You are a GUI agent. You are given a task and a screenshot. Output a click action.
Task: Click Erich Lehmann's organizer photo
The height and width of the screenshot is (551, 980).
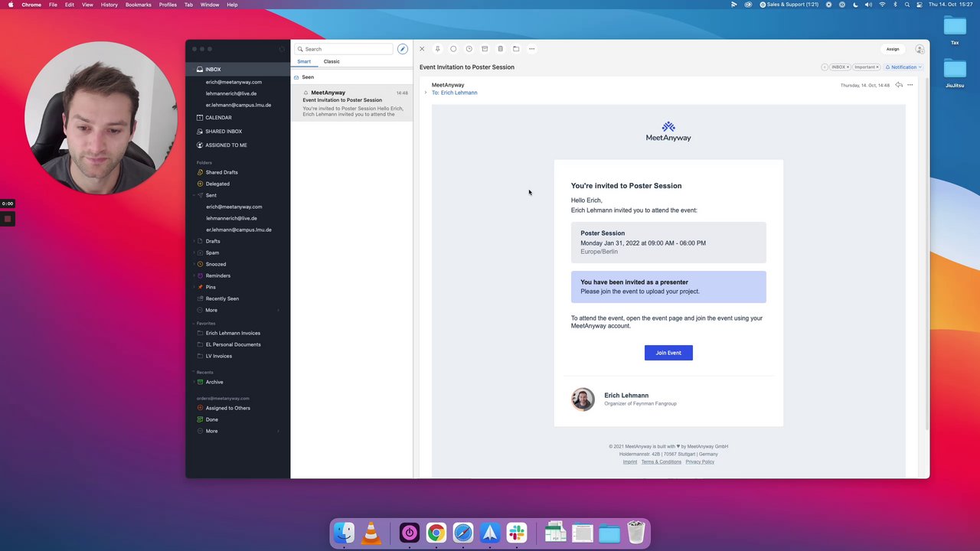pos(583,399)
